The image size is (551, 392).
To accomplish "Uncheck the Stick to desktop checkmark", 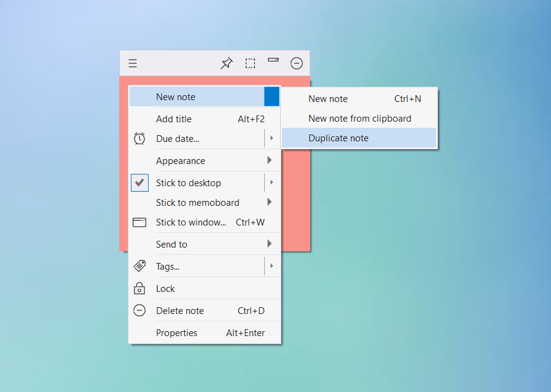I will tap(139, 182).
